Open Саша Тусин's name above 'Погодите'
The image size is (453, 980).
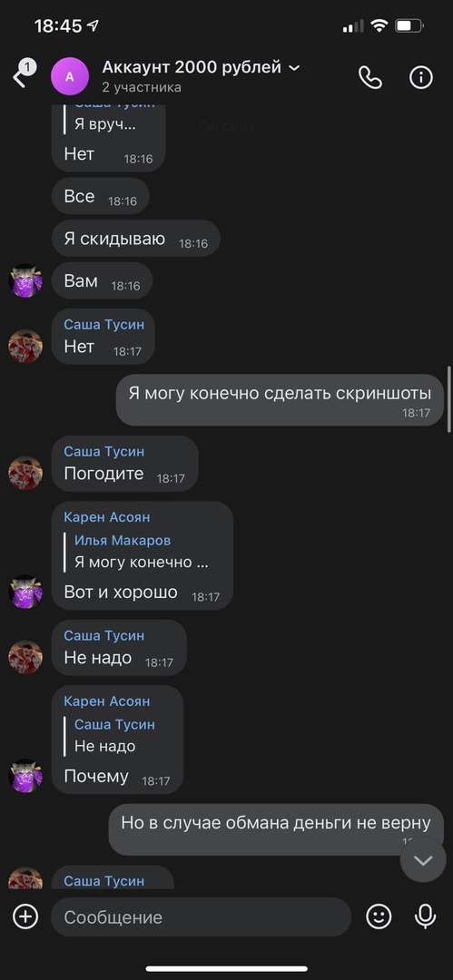(103, 451)
